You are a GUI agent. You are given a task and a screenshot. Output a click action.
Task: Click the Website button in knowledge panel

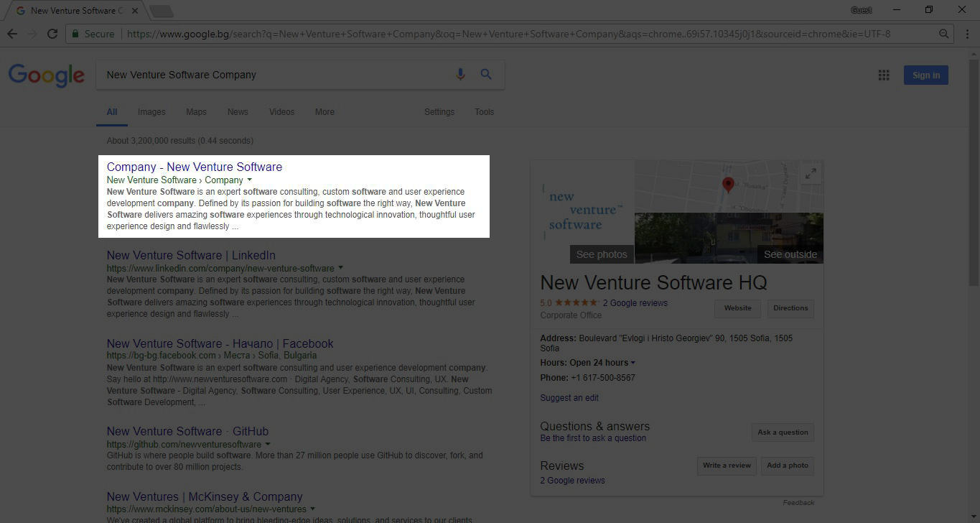tap(737, 308)
